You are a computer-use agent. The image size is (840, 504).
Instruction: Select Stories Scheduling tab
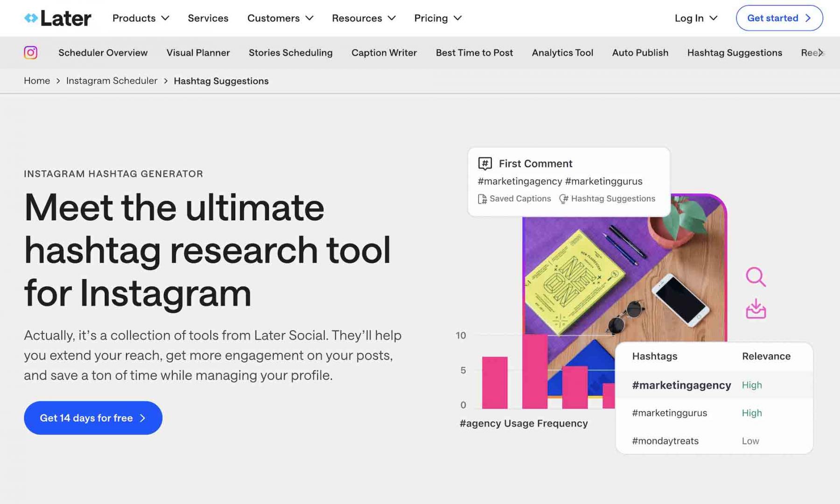point(291,53)
